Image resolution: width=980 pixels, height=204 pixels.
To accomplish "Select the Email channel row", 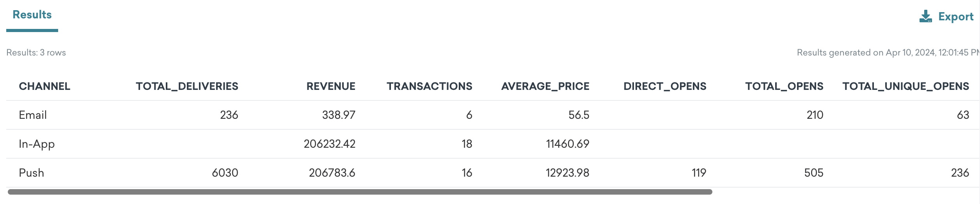I will (x=492, y=115).
